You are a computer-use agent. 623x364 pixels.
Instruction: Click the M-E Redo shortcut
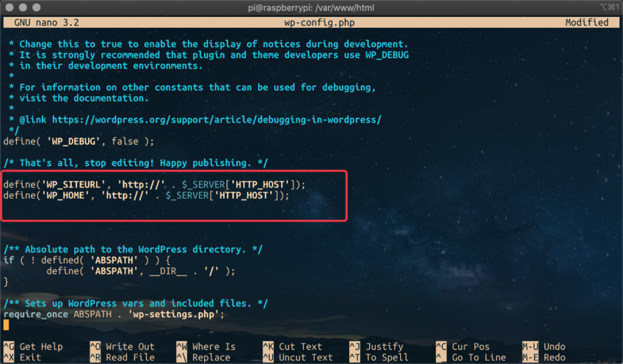coord(543,357)
